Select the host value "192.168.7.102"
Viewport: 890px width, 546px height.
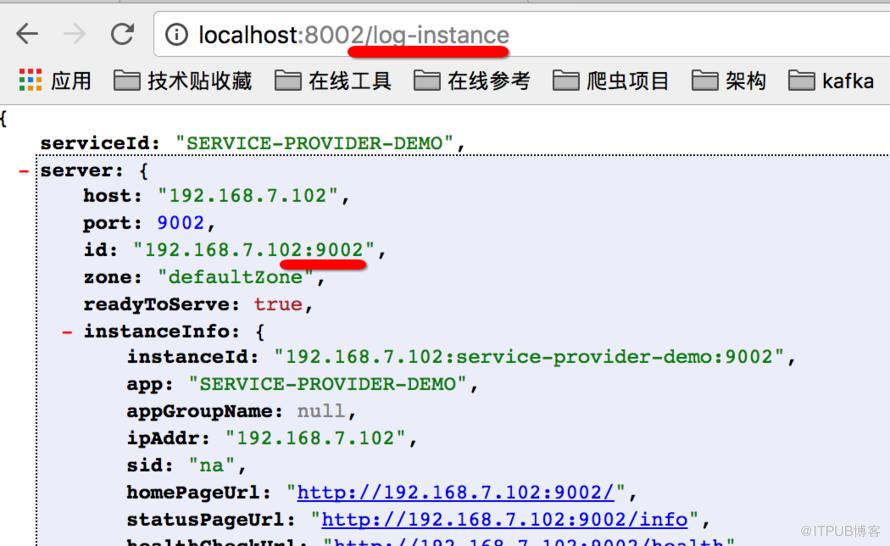(x=248, y=196)
